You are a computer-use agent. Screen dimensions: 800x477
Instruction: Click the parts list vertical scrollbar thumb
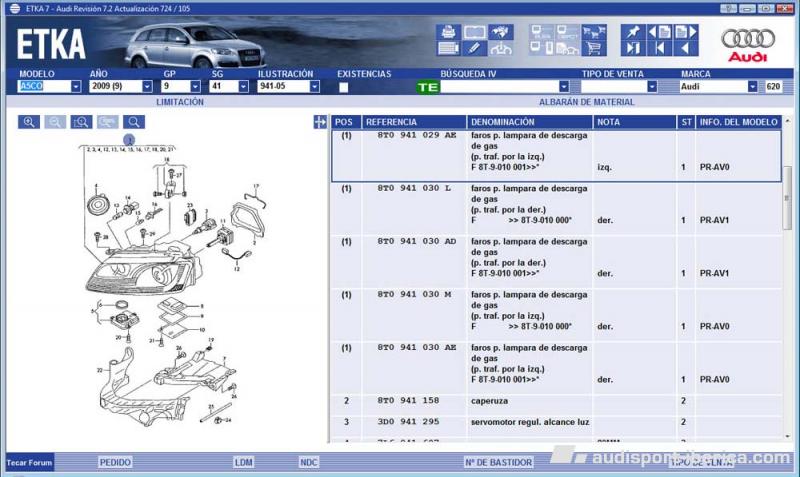(787, 197)
